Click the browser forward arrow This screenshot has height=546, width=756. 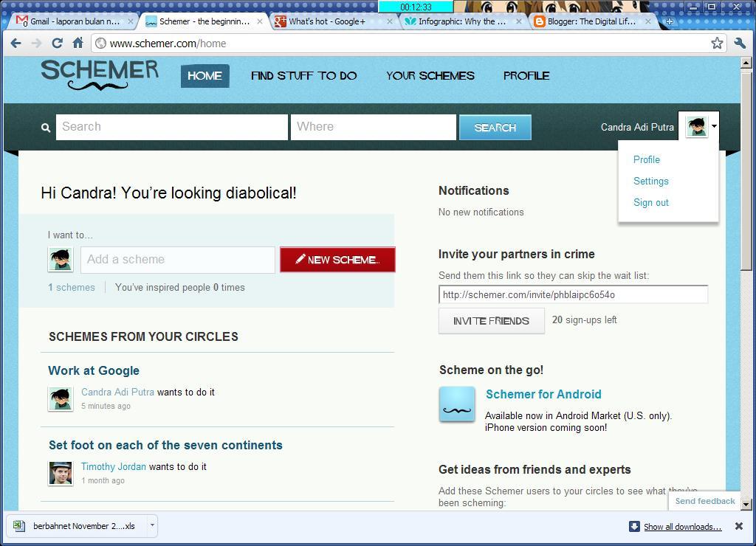coord(37,44)
